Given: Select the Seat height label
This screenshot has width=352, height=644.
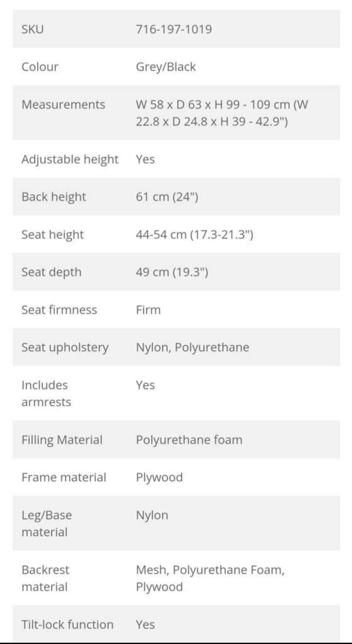Looking at the screenshot, I should point(53,234).
